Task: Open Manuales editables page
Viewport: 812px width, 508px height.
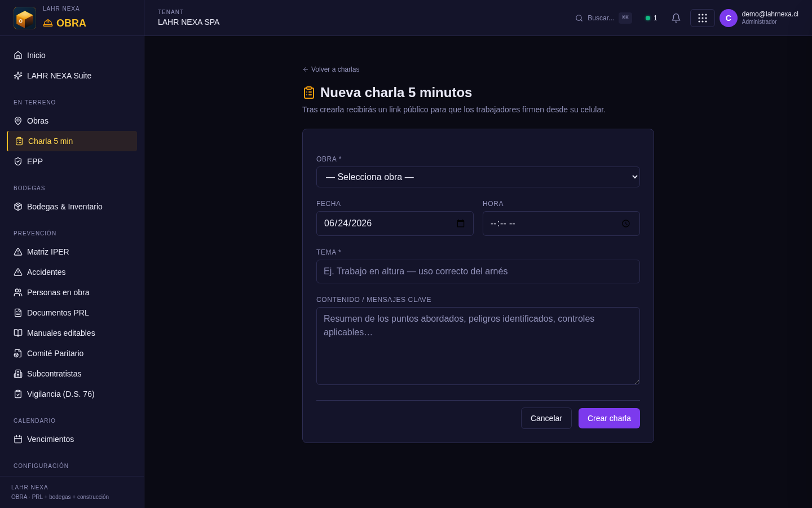Action: click(72, 333)
